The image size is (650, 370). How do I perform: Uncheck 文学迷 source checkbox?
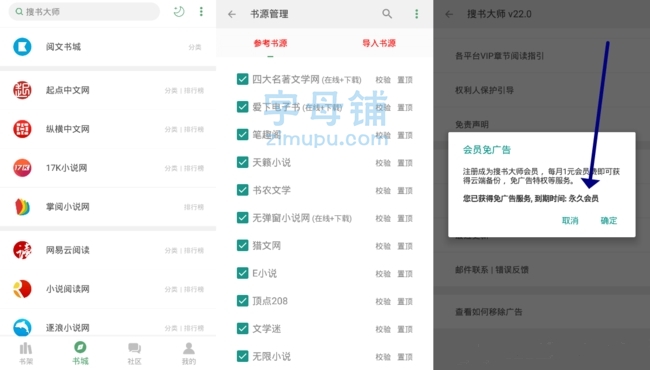tap(243, 329)
